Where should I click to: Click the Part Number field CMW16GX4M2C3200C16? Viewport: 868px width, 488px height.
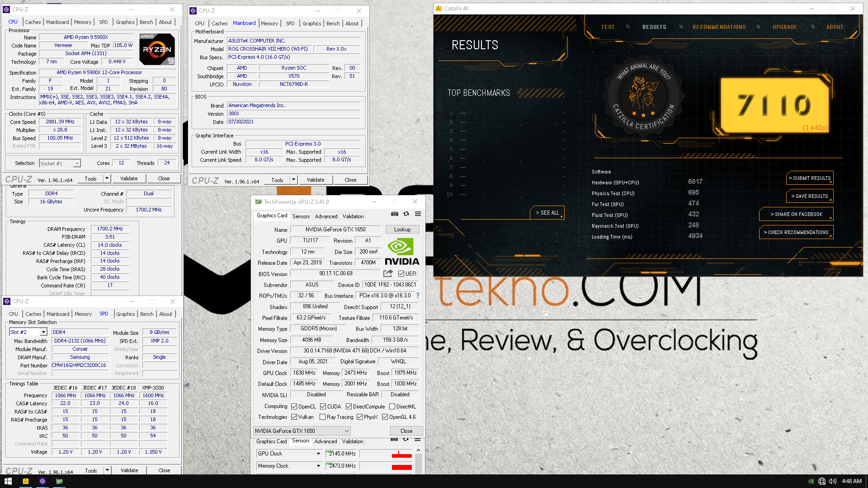[x=80, y=365]
